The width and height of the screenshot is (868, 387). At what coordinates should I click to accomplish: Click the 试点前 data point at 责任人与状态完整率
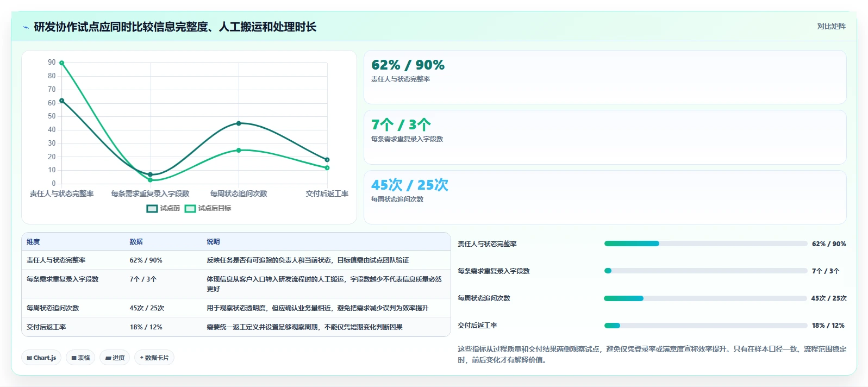(x=62, y=101)
